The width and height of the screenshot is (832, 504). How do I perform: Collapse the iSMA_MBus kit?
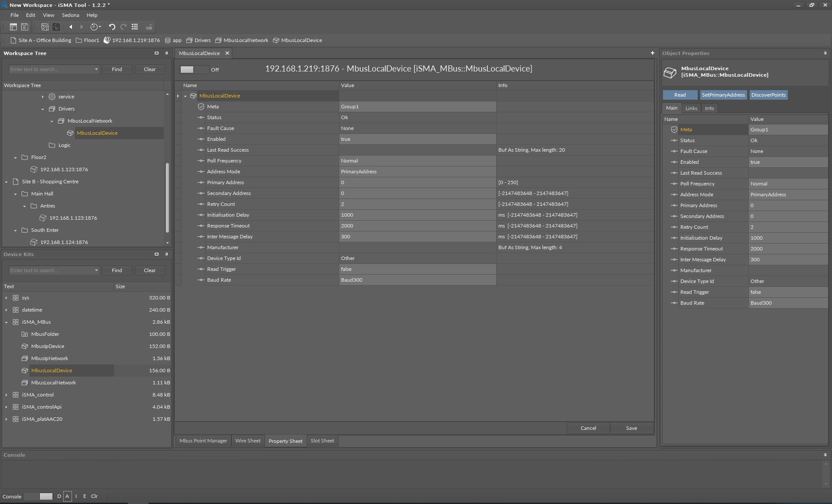[6, 322]
